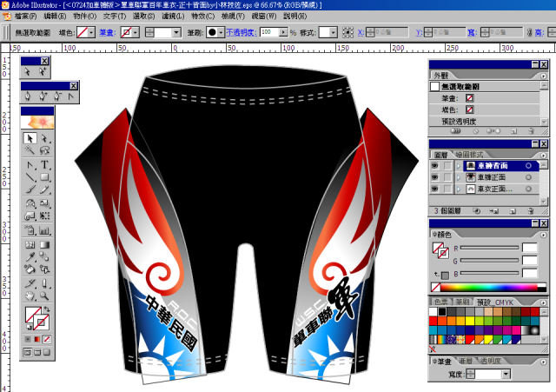Select the Mesh tool
The width and height of the screenshot is (556, 392).
pyautogui.click(x=30, y=245)
